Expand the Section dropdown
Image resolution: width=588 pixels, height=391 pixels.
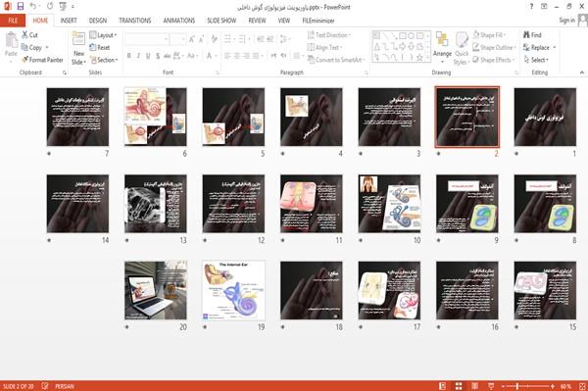click(x=104, y=60)
